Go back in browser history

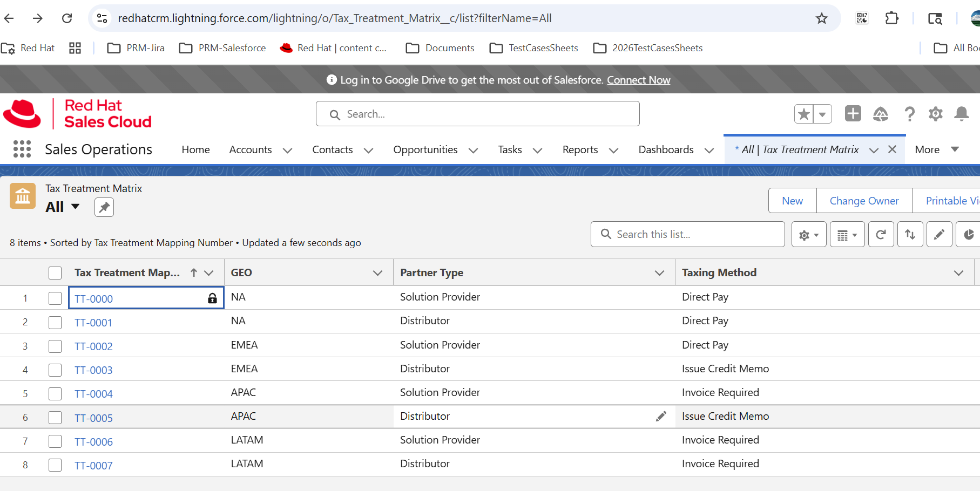(9, 18)
